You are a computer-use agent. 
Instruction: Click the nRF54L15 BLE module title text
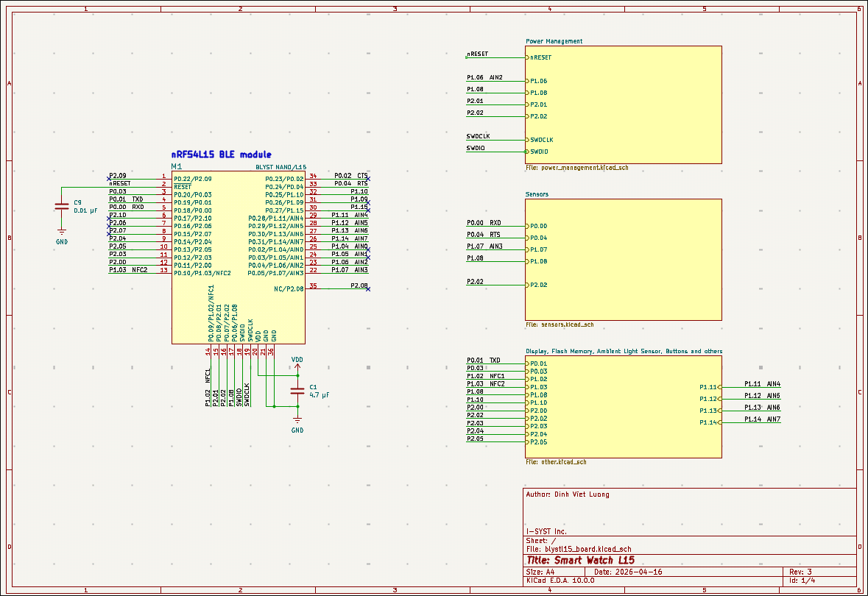pyautogui.click(x=222, y=155)
